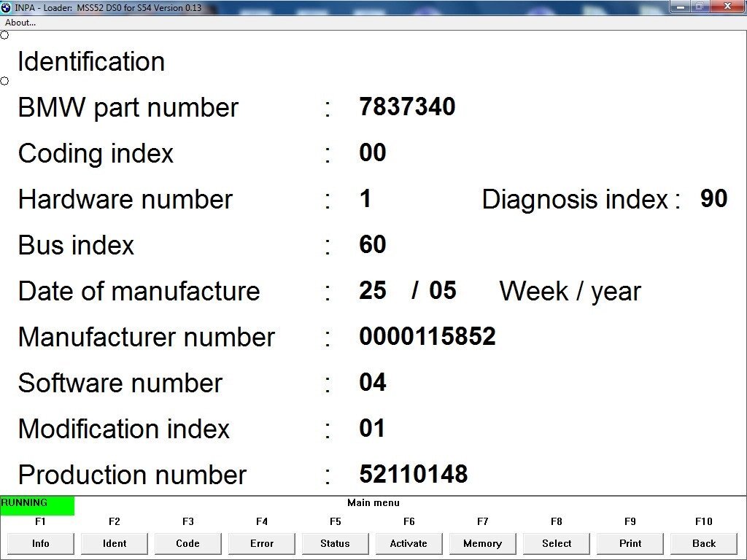This screenshot has height=560, width=747.
Task: Go back using the F10 Back button
Action: tap(704, 543)
